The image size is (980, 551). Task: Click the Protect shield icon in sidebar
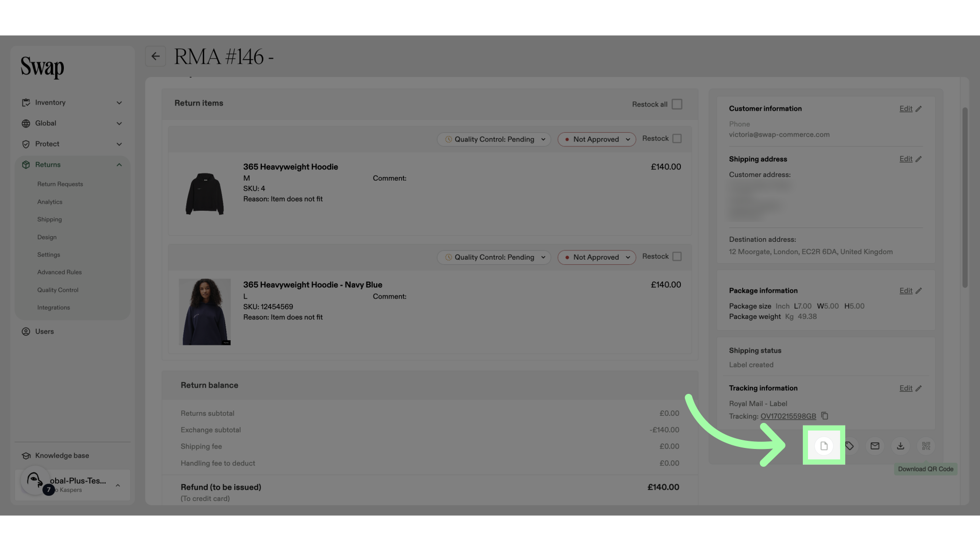[x=26, y=144]
